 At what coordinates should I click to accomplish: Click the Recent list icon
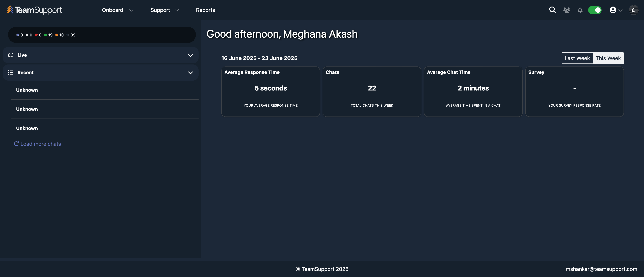pos(11,73)
